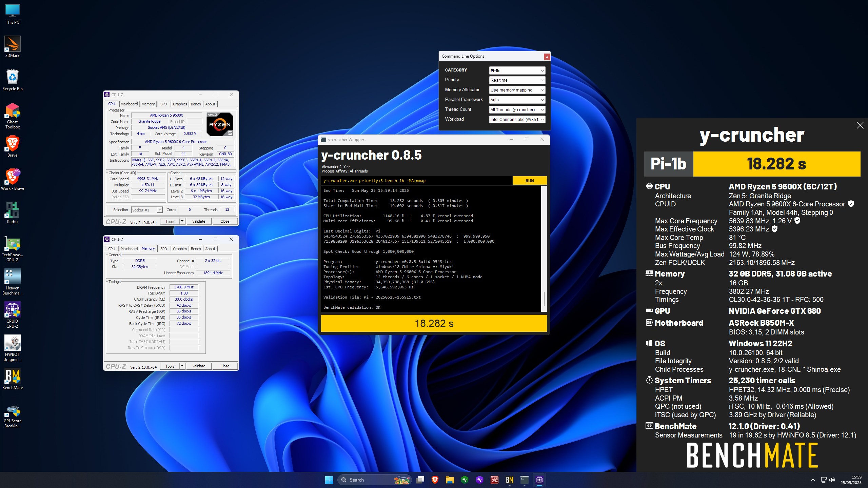868x488 pixels.
Task: Click the y-cruncher command line input field
Action: 416,181
